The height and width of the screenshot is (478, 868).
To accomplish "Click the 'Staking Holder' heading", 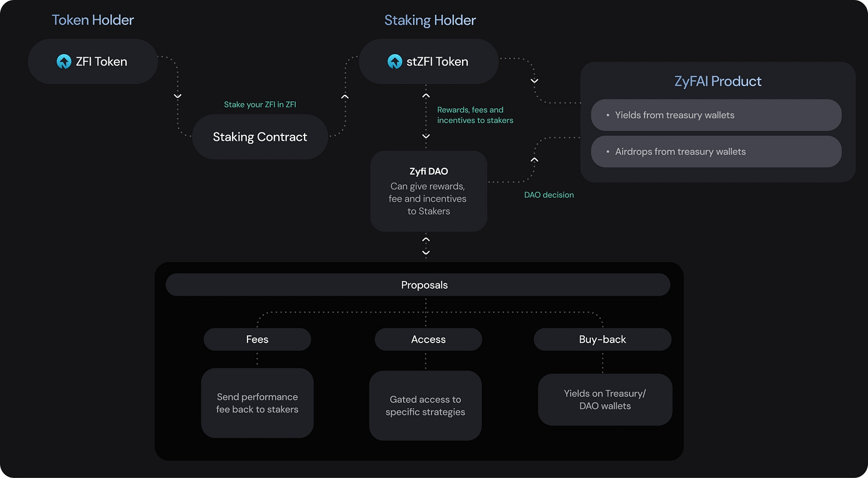I will pyautogui.click(x=430, y=20).
